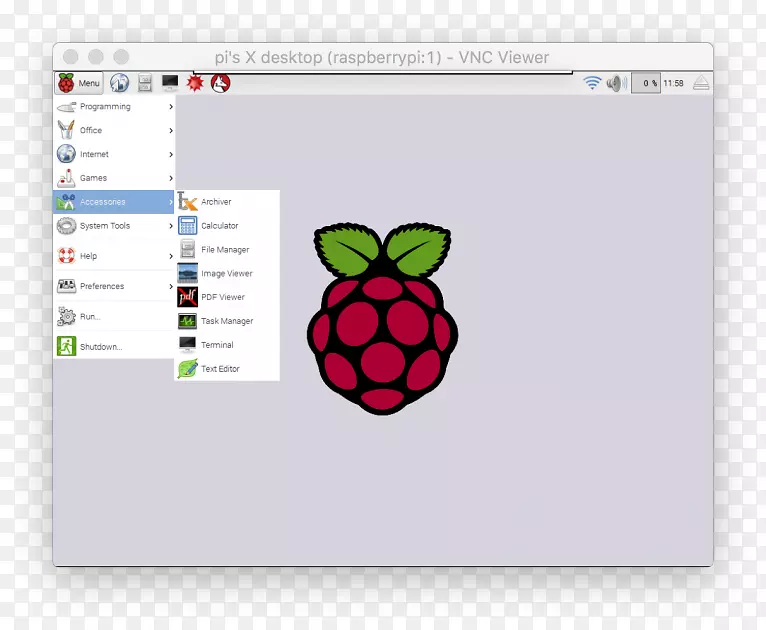
Task: Expand the Games submenu arrow
Action: 171,178
